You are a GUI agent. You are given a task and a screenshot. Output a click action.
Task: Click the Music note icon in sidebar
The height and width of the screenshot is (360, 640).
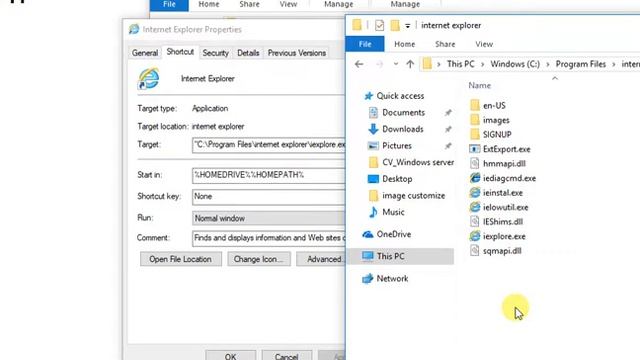pyautogui.click(x=373, y=212)
